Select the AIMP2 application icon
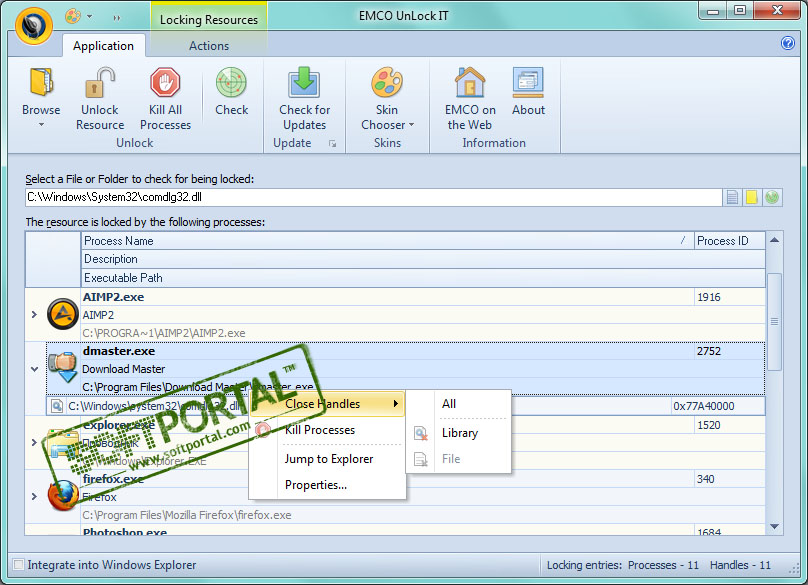 click(x=63, y=314)
